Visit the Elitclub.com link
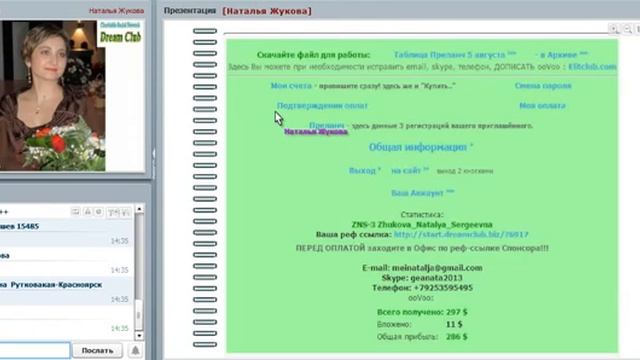Screen dimensions: 640x360 pos(592,67)
